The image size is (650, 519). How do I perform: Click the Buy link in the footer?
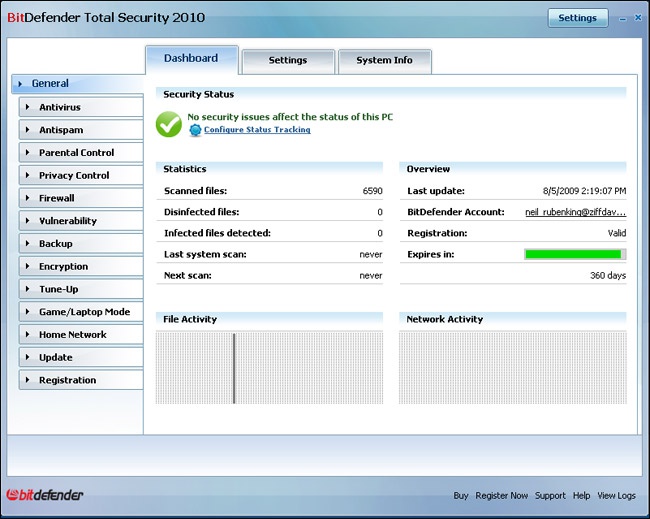[460, 495]
